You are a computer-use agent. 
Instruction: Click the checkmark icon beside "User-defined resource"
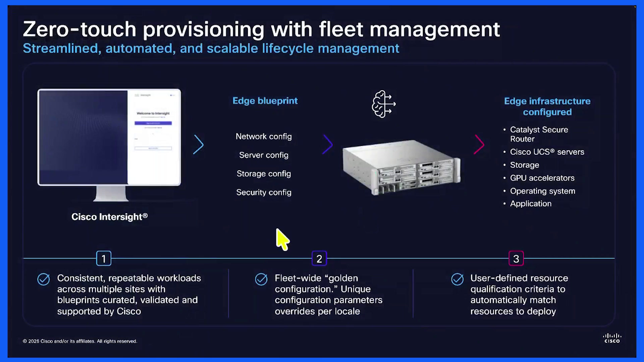[458, 279]
